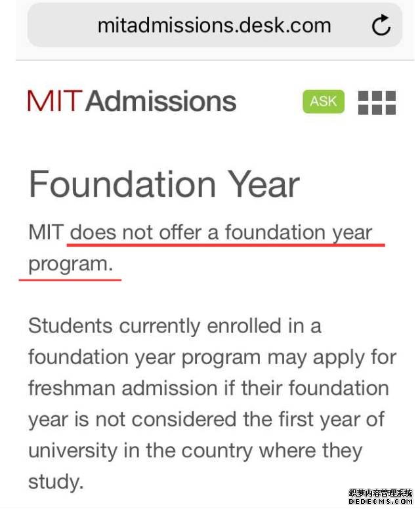
Task: Click the 'MIT' word starting the first sentence
Action: (46, 233)
